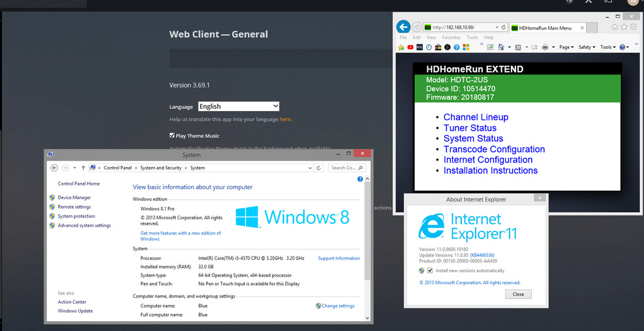Open the Installation Instructions link
The height and width of the screenshot is (331, 644).
coord(491,170)
